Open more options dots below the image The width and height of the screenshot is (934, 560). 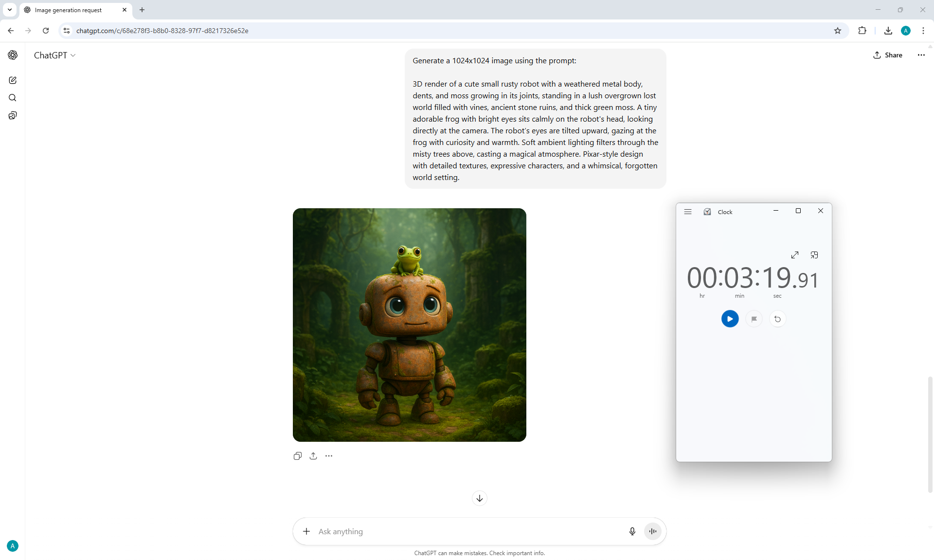pyautogui.click(x=329, y=456)
